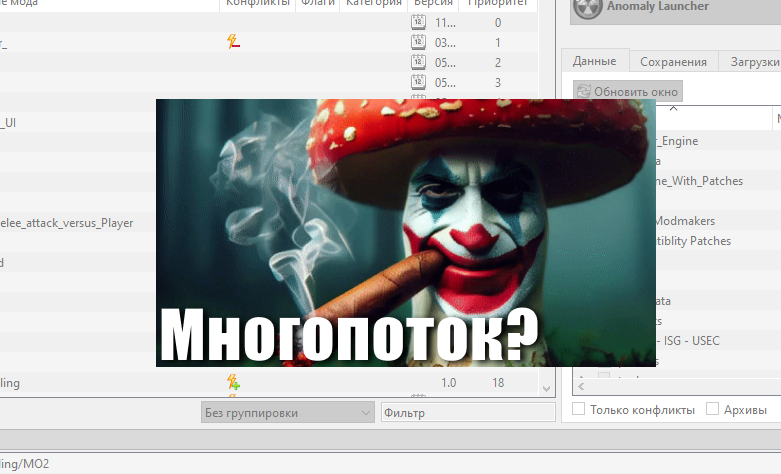
Task: Click the calendar version icon in priority 2 row
Action: 418,62
